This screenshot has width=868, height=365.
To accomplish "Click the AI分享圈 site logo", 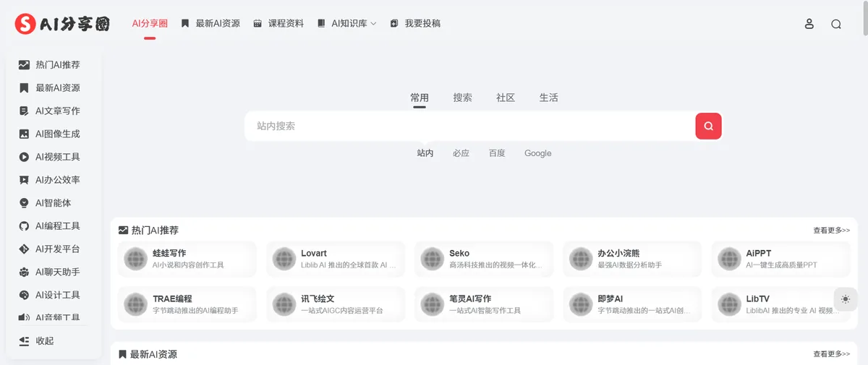I will coord(63,24).
